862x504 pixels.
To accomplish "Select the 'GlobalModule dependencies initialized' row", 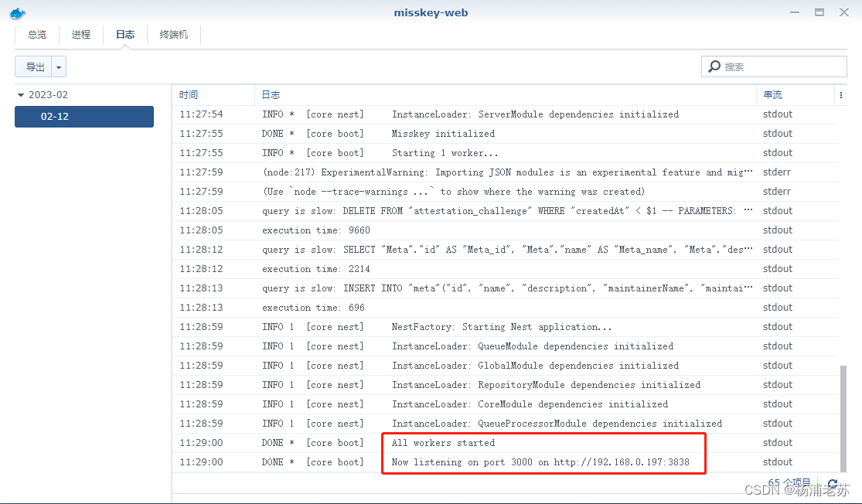I will click(x=506, y=365).
